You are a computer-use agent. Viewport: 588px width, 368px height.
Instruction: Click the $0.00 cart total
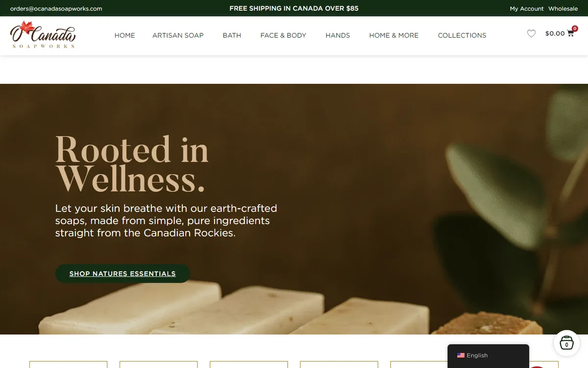coord(555,33)
